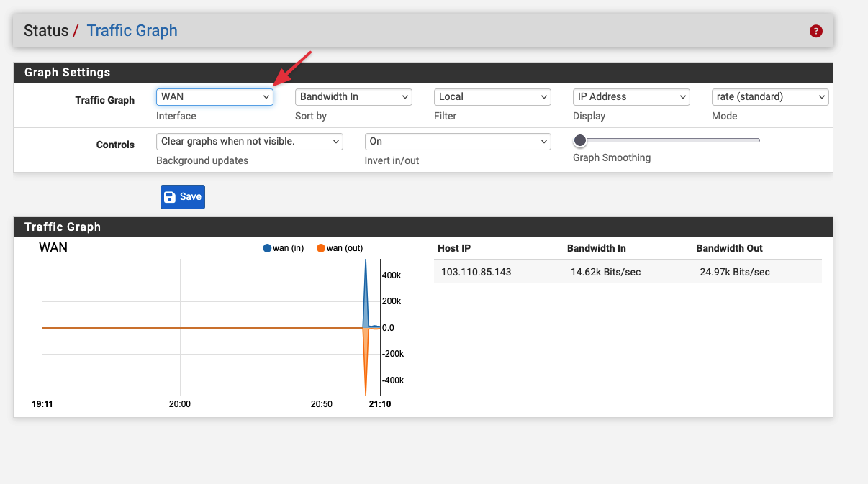Click the Traffic Graph breadcrumb link
The width and height of the screenshot is (868, 484).
tap(132, 31)
